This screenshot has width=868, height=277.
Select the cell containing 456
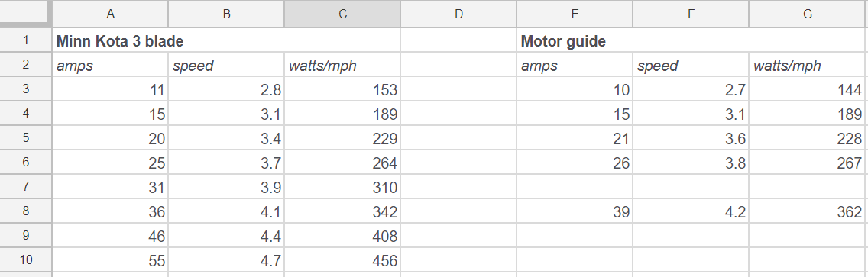coord(342,260)
